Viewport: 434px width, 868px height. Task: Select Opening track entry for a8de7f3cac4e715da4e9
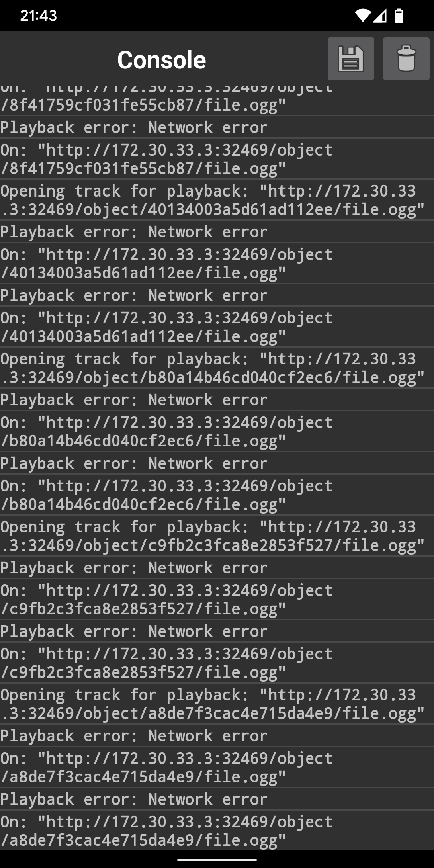(212, 704)
